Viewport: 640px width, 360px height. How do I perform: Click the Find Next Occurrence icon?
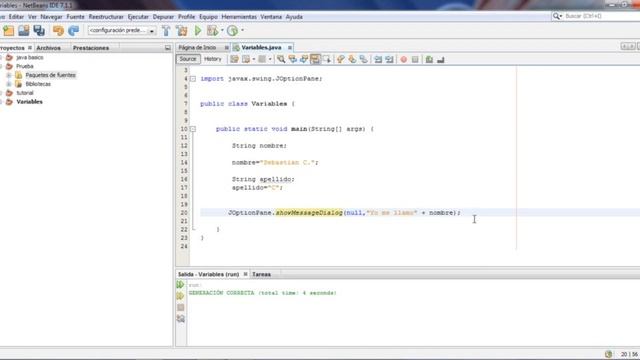tap(304, 60)
